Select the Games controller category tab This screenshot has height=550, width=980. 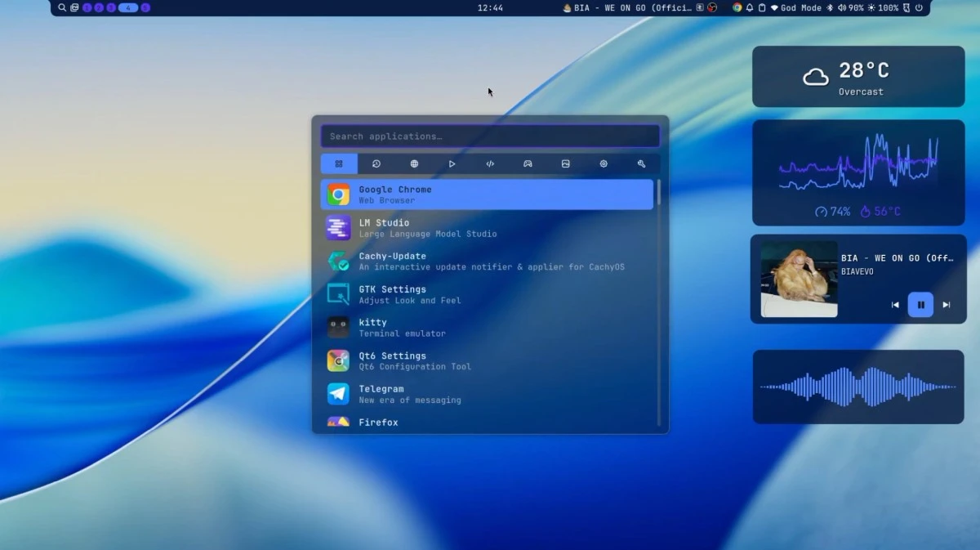528,163
